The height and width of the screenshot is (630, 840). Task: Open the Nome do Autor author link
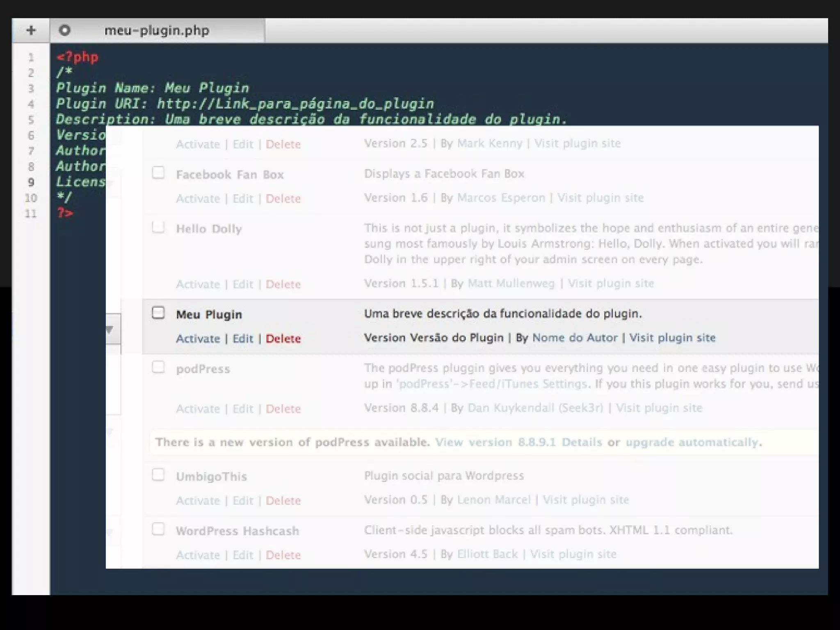pyautogui.click(x=575, y=338)
